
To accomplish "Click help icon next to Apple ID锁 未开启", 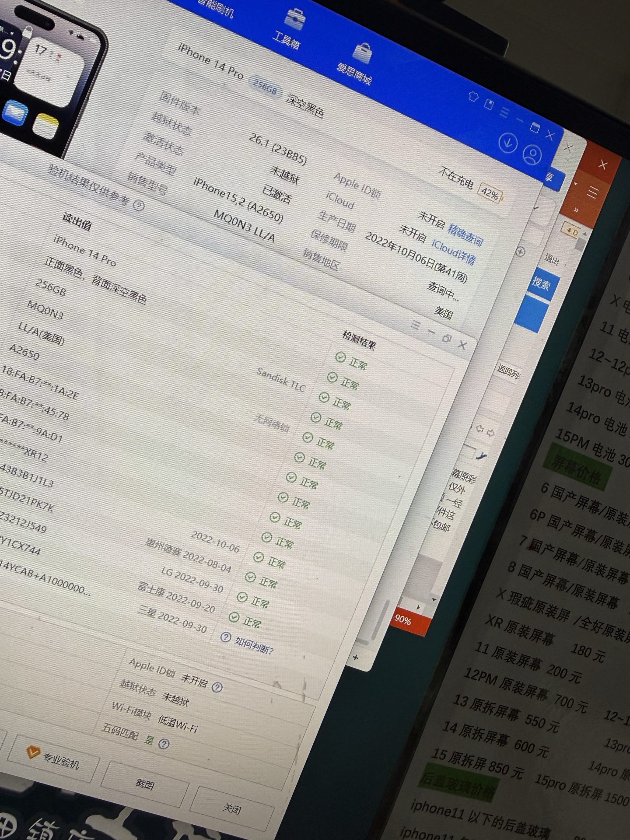I will coord(217,687).
